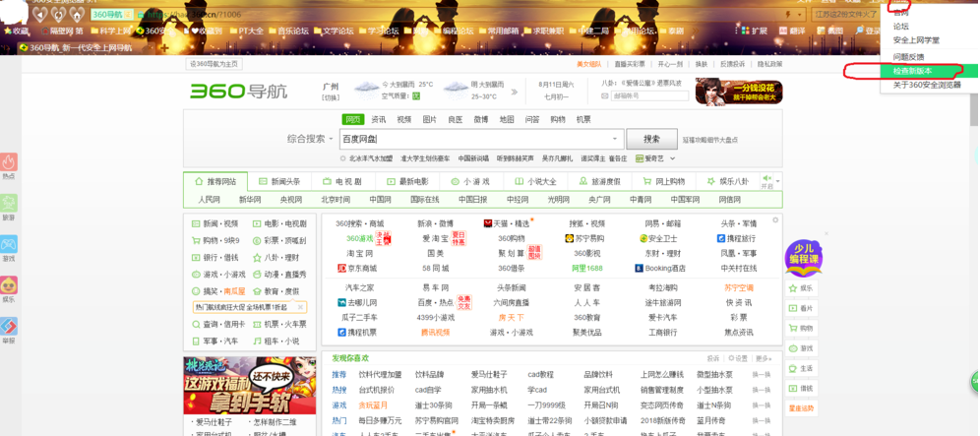Image resolution: width=980 pixels, height=436 pixels.
Task: Click the heart-shaped refresh button
Action: tap(57, 13)
